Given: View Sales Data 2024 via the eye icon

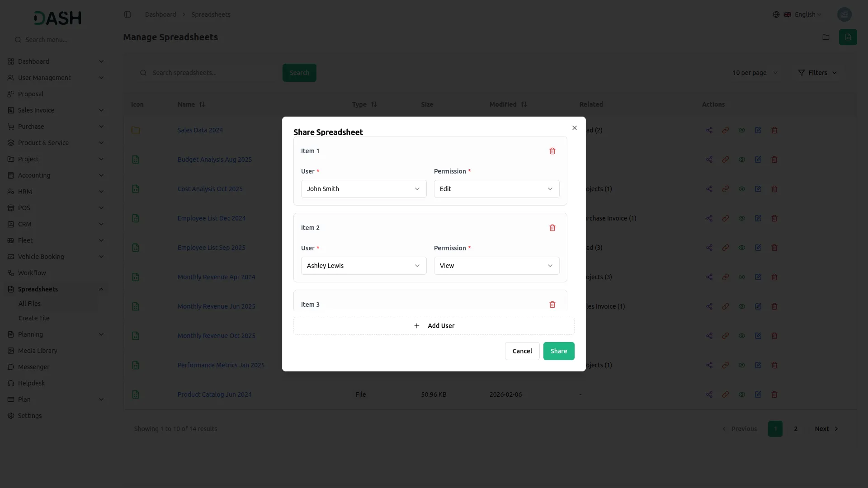Looking at the screenshot, I should click(741, 130).
